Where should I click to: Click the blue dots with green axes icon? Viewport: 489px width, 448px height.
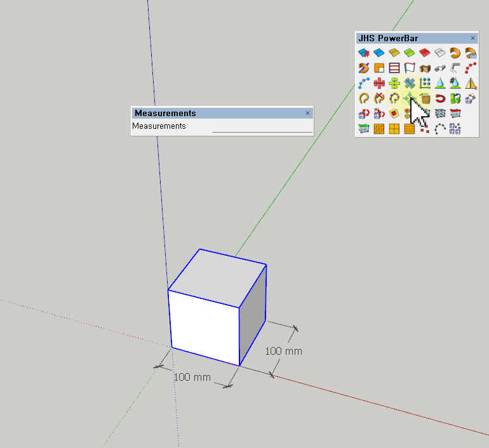[x=425, y=83]
